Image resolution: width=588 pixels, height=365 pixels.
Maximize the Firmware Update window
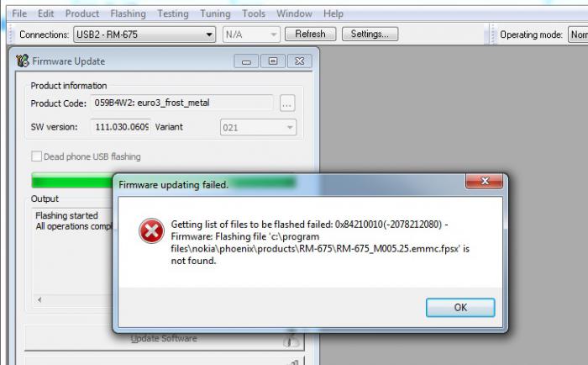(x=273, y=61)
